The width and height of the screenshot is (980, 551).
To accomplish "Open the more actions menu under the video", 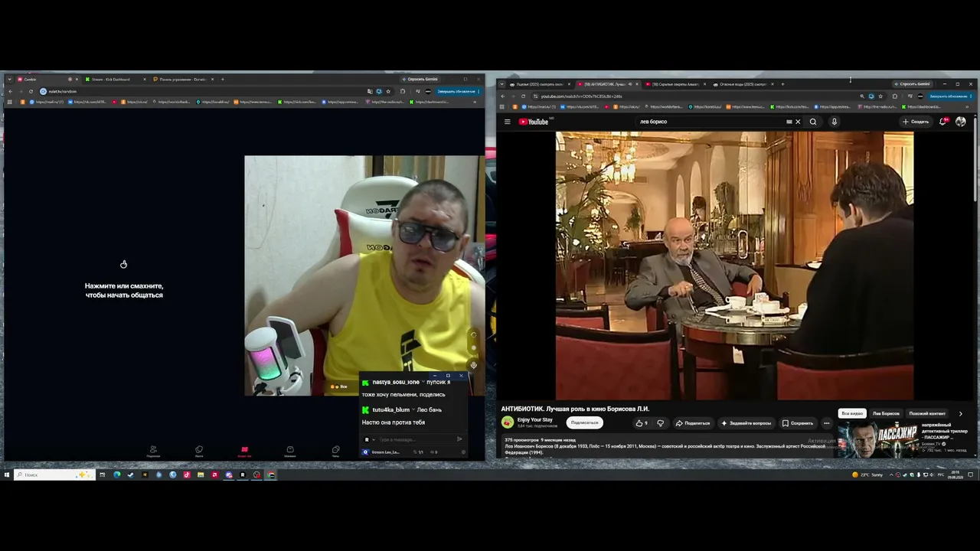I will 826,423.
